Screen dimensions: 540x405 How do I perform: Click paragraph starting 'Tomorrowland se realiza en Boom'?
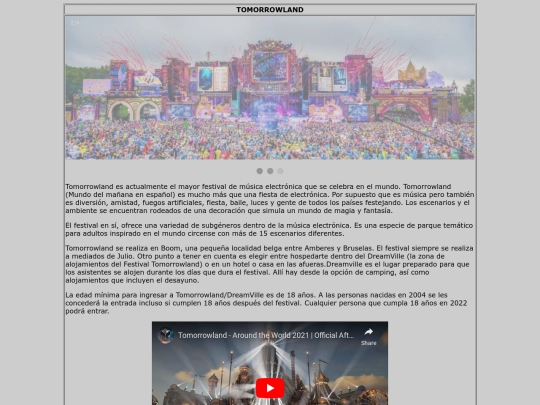click(269, 264)
